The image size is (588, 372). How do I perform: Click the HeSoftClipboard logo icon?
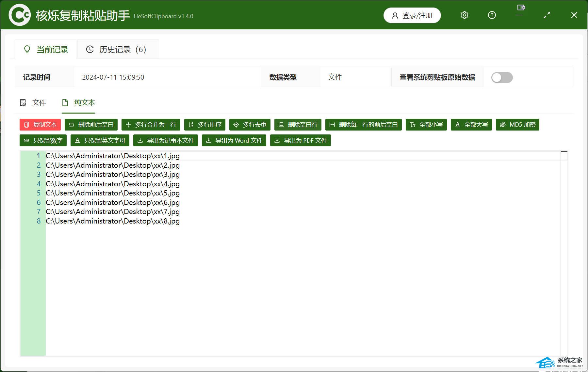point(19,15)
